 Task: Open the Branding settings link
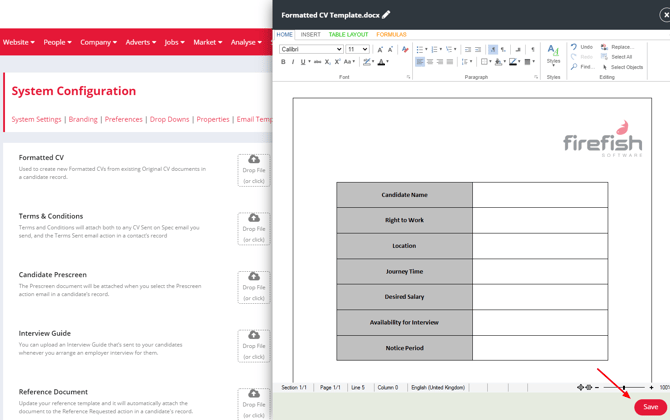pyautogui.click(x=83, y=119)
